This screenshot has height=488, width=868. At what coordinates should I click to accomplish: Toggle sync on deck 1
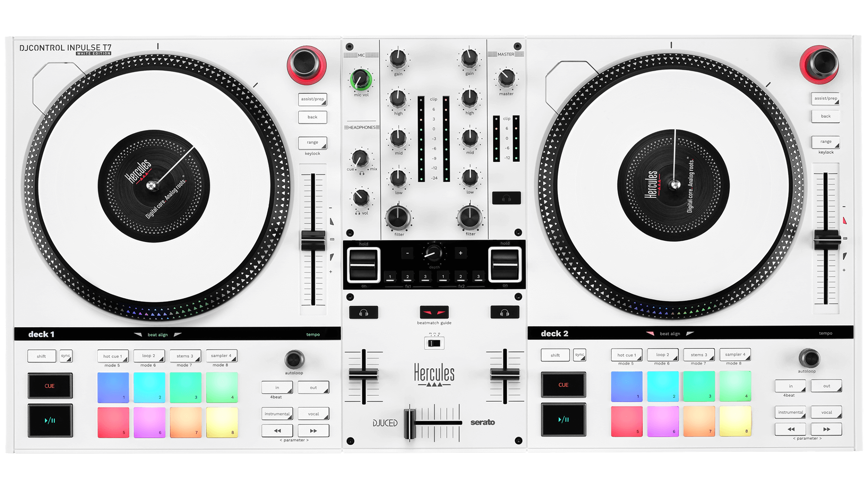[66, 356]
